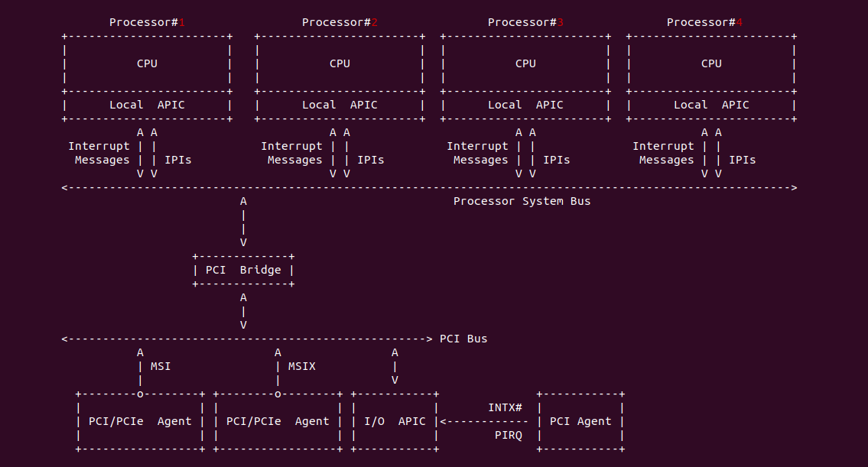Click Interrupt Messages text below Processor#3
This screenshot has width=868, height=467.
(480, 153)
